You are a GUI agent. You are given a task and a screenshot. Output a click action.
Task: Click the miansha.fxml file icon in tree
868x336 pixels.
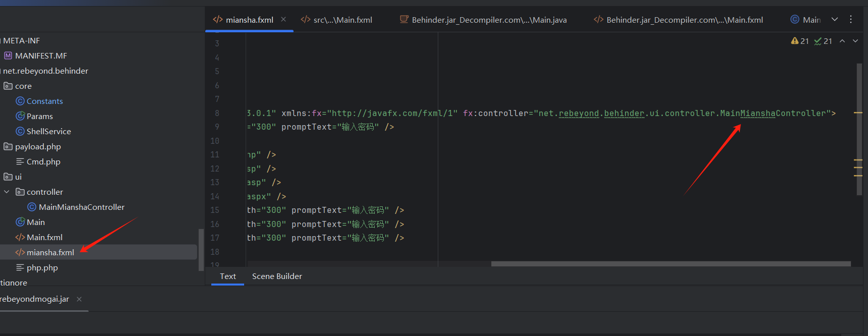click(20, 252)
